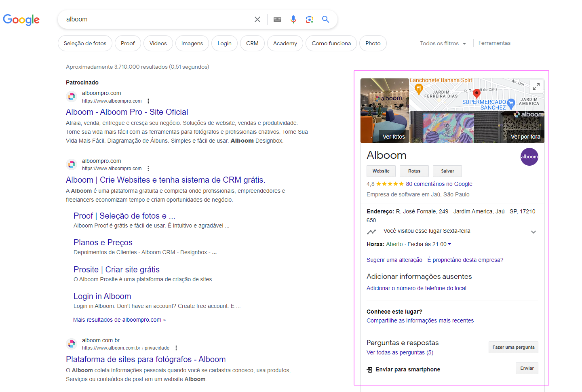Switch to the Vídeos tab
This screenshot has width=582, height=392.
coord(158,43)
